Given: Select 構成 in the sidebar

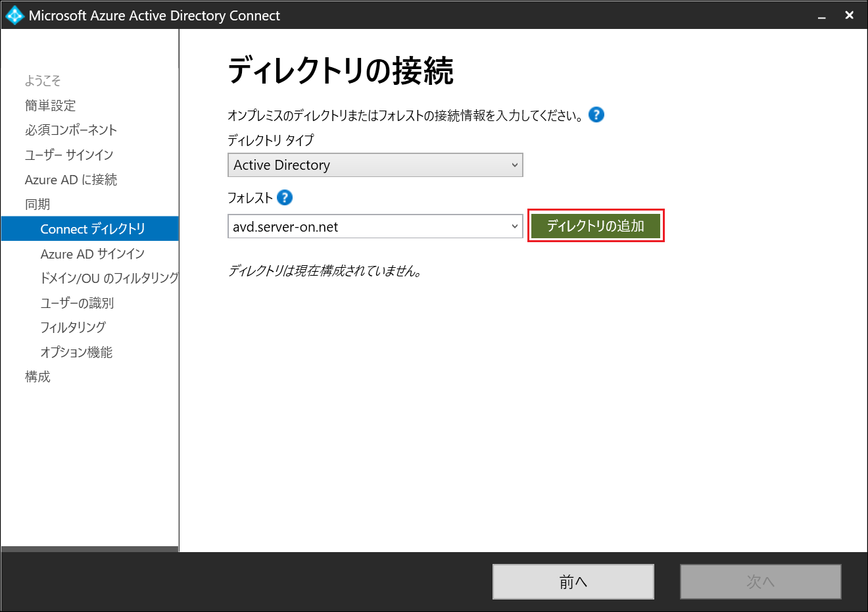Looking at the screenshot, I should pos(37,376).
